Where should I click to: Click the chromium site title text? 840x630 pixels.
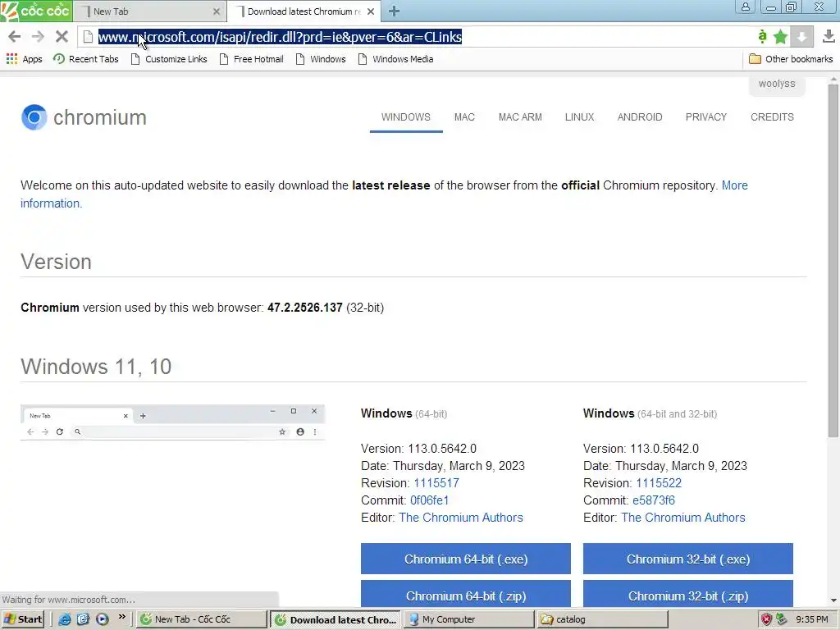[x=99, y=117]
